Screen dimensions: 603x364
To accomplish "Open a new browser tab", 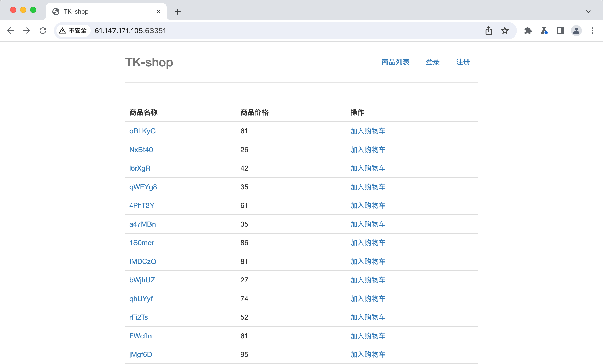I will click(178, 11).
